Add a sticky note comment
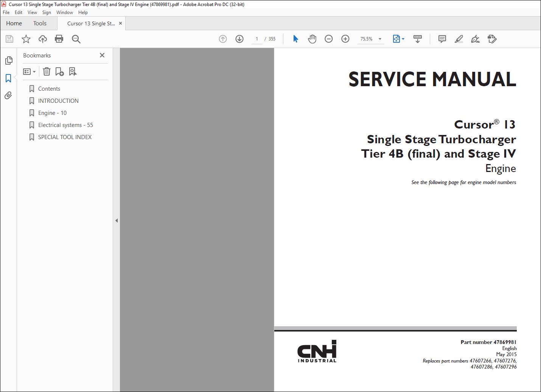The height and width of the screenshot is (392, 541). coord(442,39)
